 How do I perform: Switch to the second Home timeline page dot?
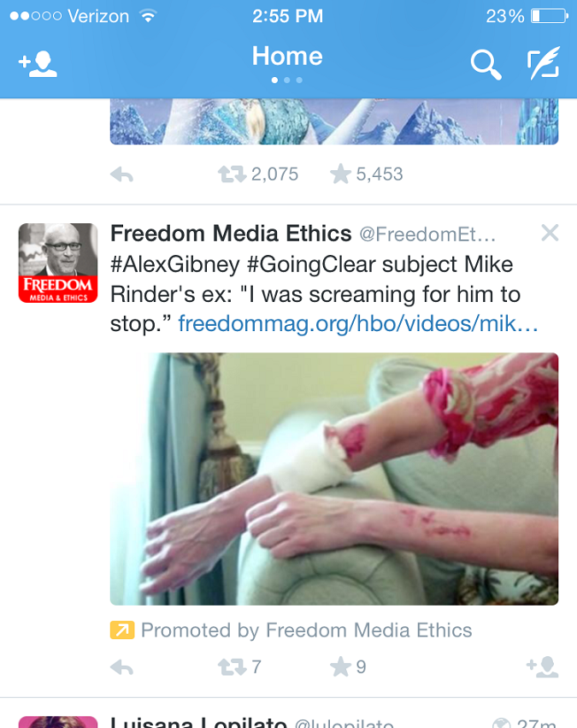tap(287, 80)
